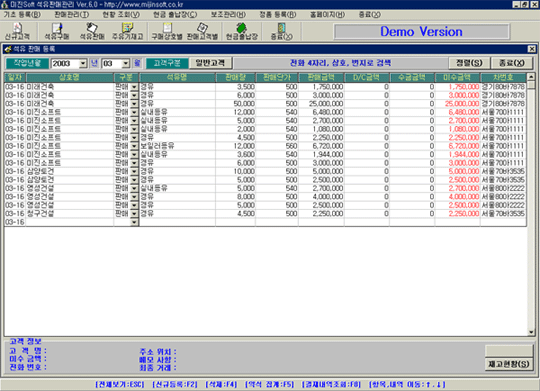Screen dimensions: 540x391
Task: Close the 석유 판매 등록 inner window
Action: 532,49
